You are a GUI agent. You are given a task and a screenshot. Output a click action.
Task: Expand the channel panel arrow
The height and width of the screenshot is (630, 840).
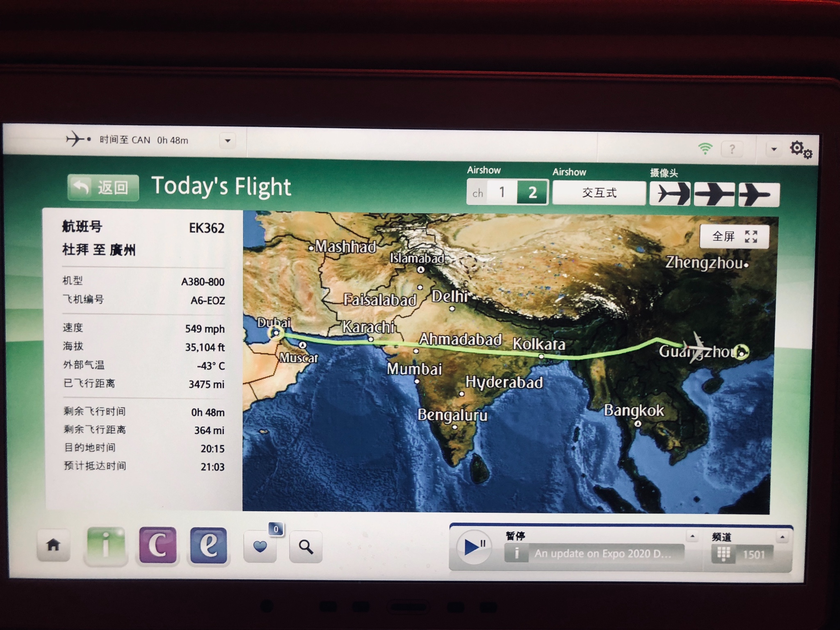coord(782,537)
